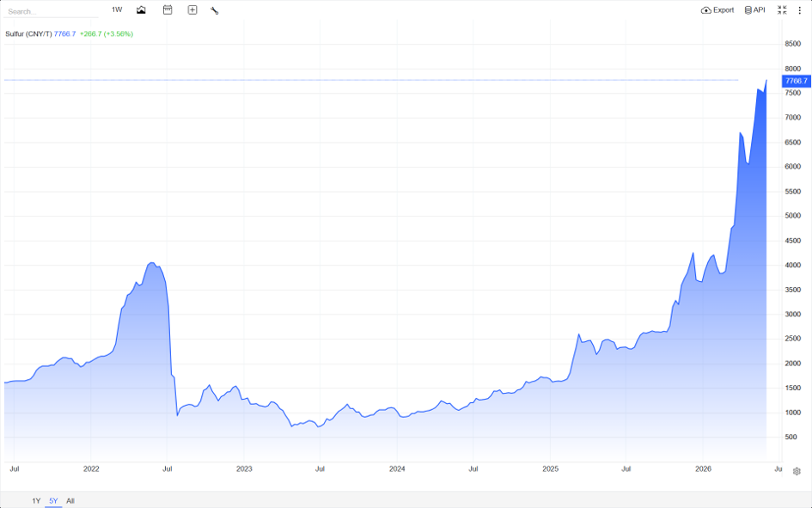Screen dimensions: 812x508
Task: Click the 2026 time axis label
Action: (703, 468)
